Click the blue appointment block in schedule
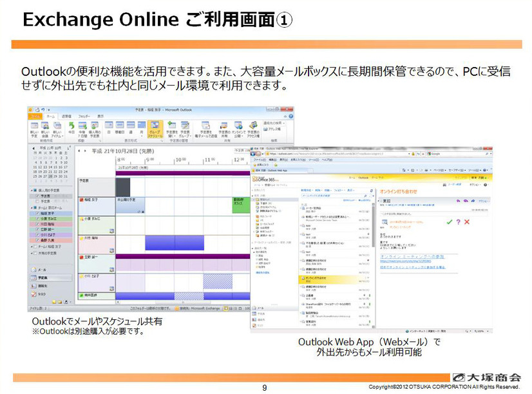532x394 pixels. click(x=175, y=243)
